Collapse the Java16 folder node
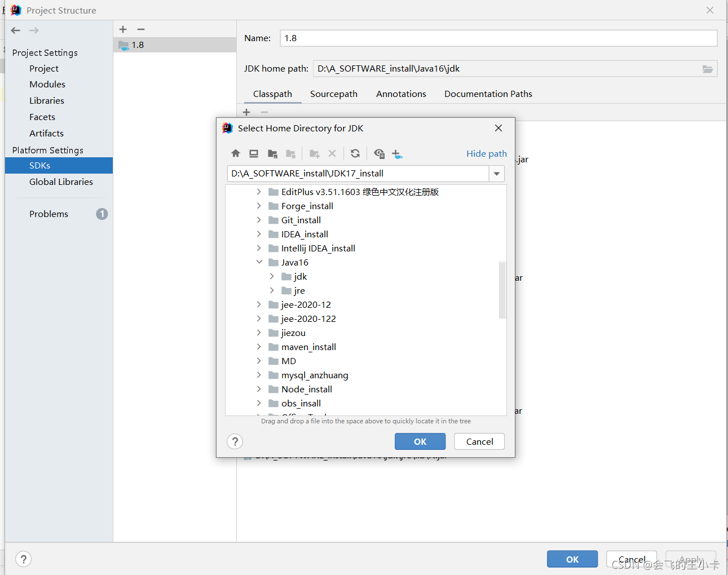The height and width of the screenshot is (575, 728). pyautogui.click(x=259, y=262)
